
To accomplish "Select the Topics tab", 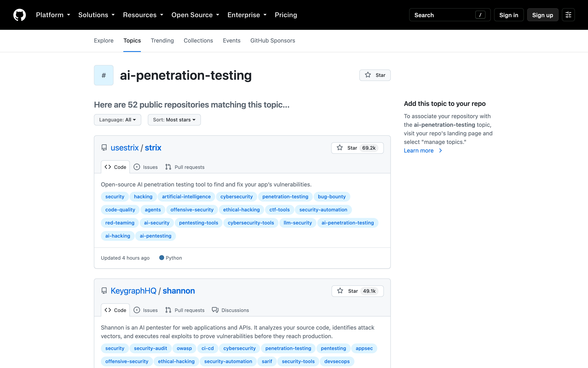I will [132, 41].
